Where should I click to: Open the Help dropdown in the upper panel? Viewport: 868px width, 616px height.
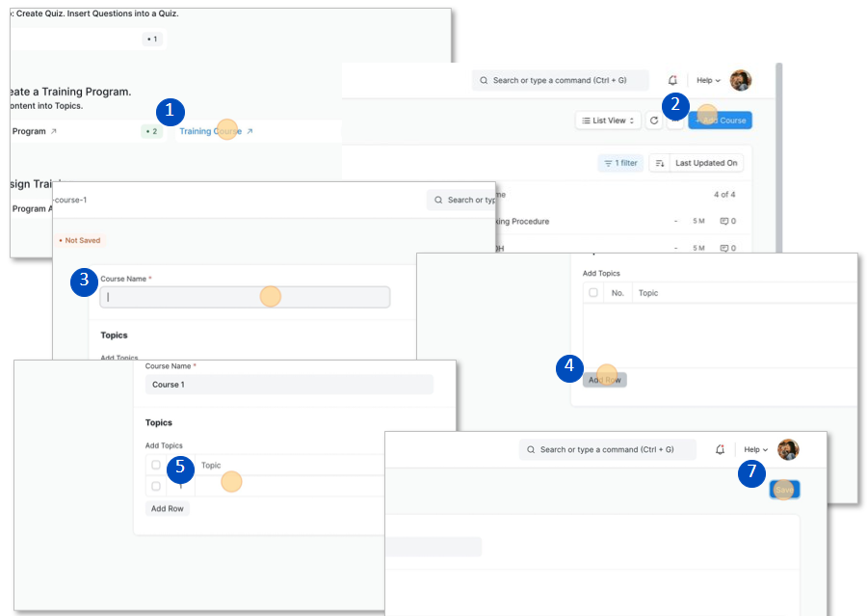(x=708, y=80)
